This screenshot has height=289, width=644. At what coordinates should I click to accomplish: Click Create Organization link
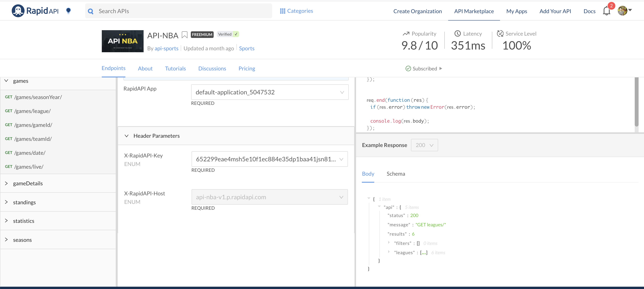(x=418, y=11)
